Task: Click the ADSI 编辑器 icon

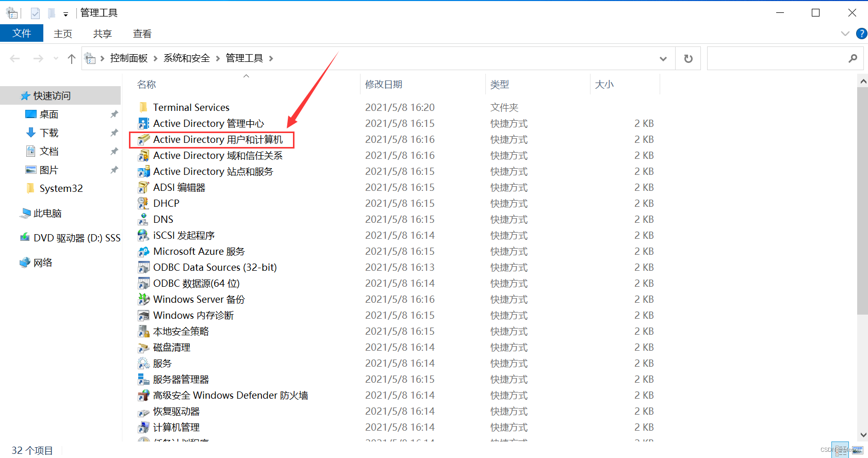Action: pos(143,187)
